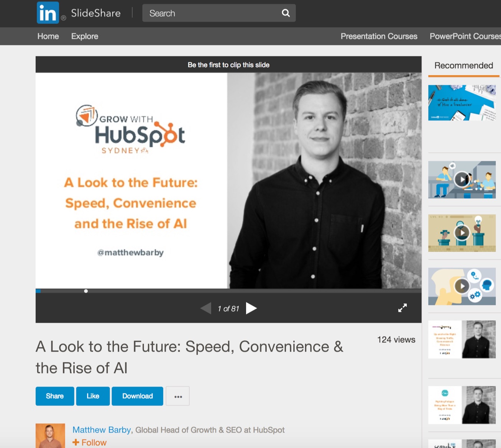The height and width of the screenshot is (448, 501).
Task: Click the Like button
Action: click(x=93, y=396)
